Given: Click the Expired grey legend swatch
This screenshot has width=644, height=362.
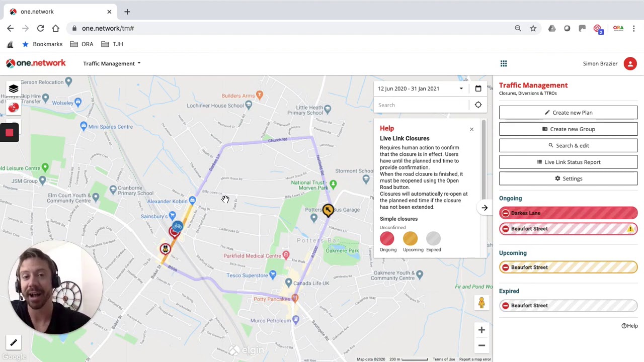Looking at the screenshot, I should pyautogui.click(x=433, y=238).
